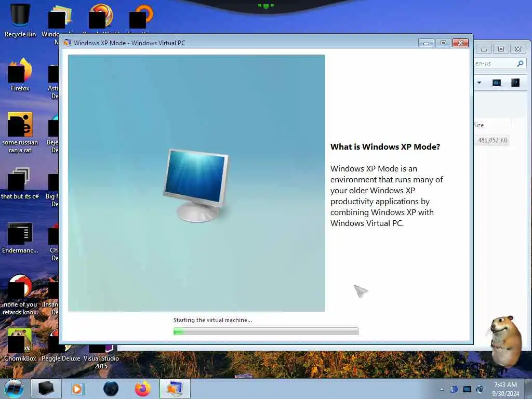Viewport: 532px width, 399px height.
Task: Launch Firefox from the desktop
Action: 20,75
